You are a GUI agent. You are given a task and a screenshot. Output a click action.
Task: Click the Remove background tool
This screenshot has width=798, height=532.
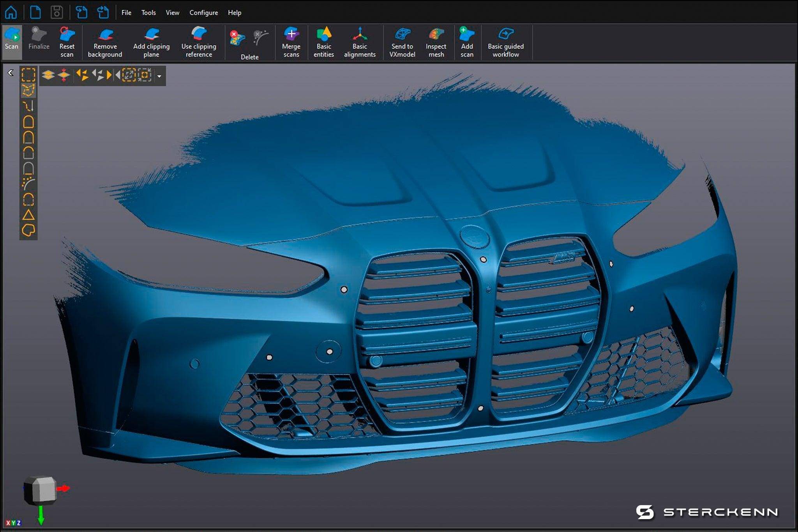[x=105, y=42]
